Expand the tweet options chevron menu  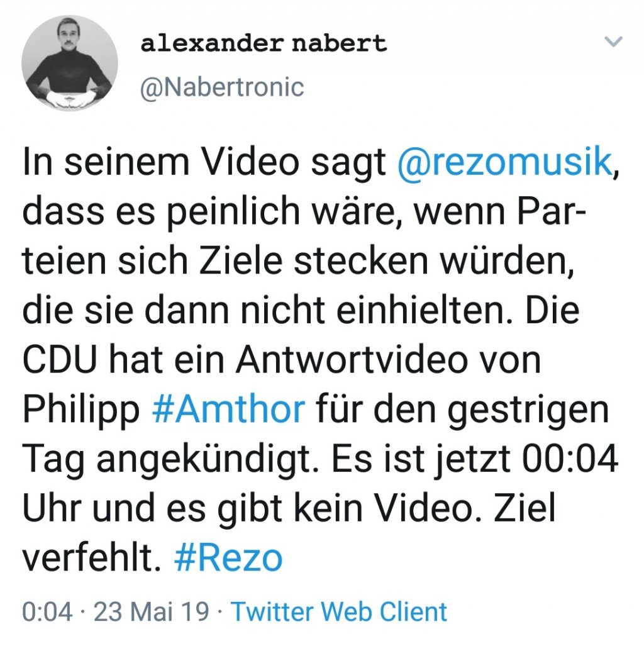click(x=613, y=42)
